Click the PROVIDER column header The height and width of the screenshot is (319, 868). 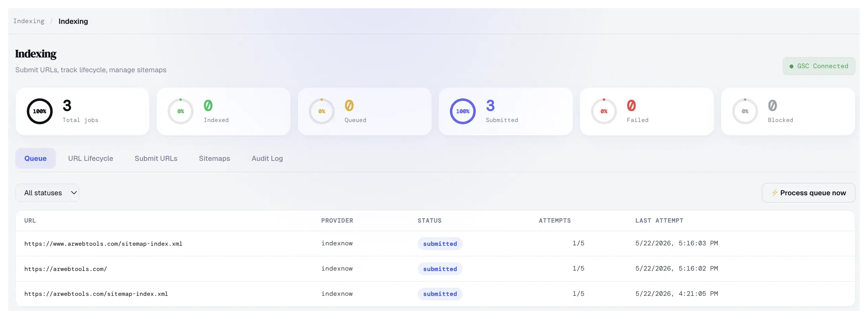point(337,221)
